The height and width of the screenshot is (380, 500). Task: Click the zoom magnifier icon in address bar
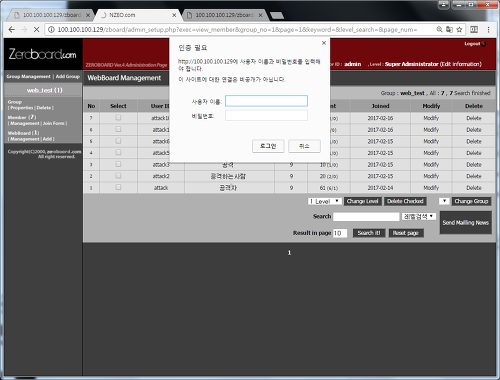pyautogui.click(x=440, y=30)
